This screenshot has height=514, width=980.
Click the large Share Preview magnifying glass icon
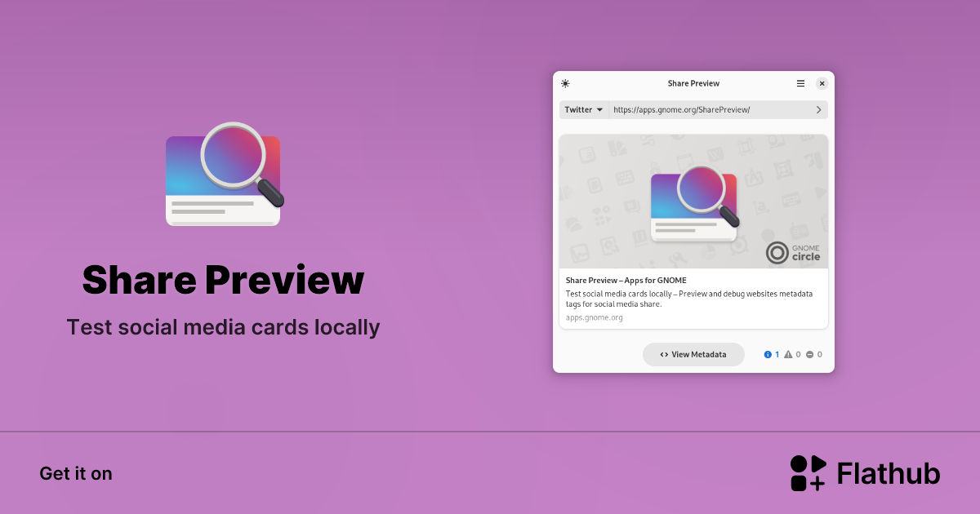coord(222,176)
